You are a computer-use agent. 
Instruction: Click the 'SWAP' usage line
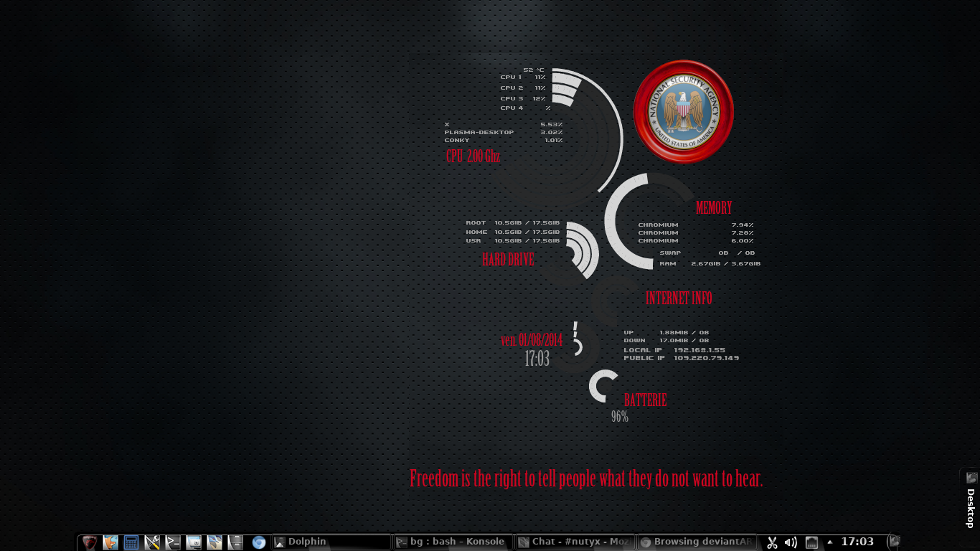point(707,253)
